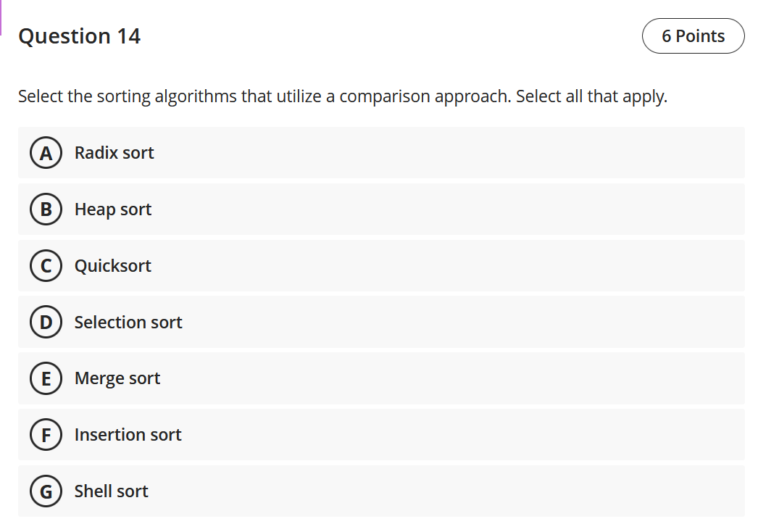Click the circled letter D icon

[x=46, y=323]
